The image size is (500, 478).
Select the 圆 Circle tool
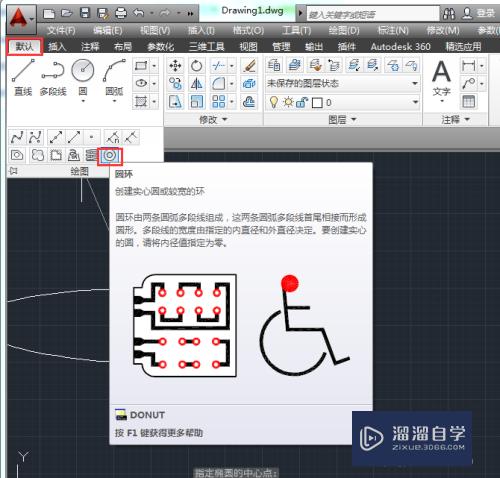pyautogui.click(x=83, y=77)
